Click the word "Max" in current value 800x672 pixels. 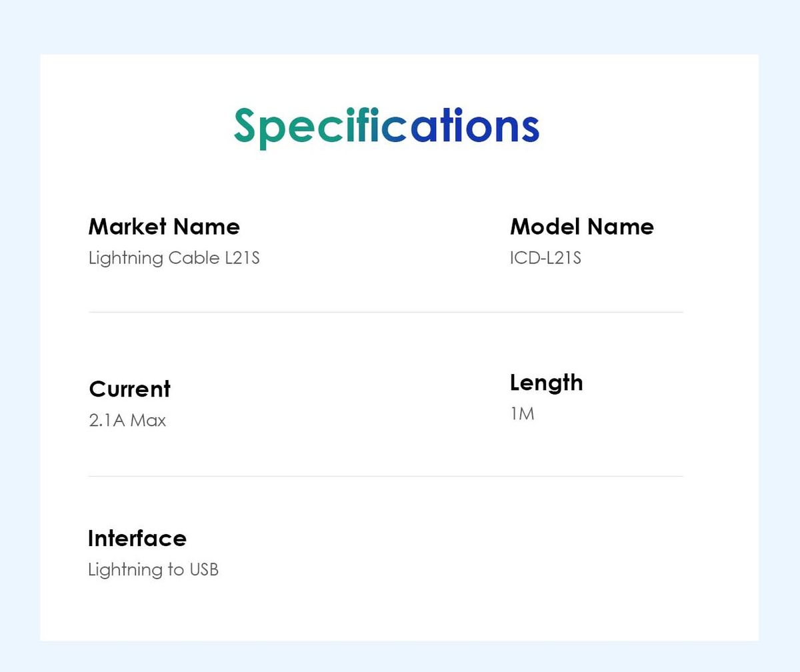coord(148,421)
